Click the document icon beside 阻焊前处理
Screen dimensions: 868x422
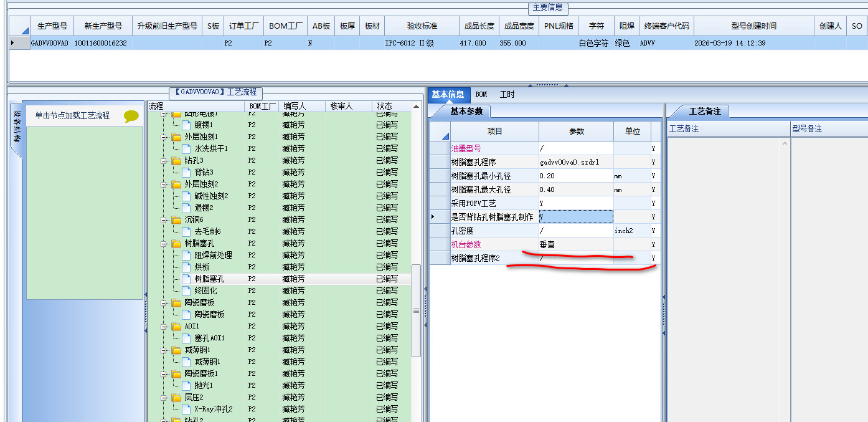tap(186, 255)
